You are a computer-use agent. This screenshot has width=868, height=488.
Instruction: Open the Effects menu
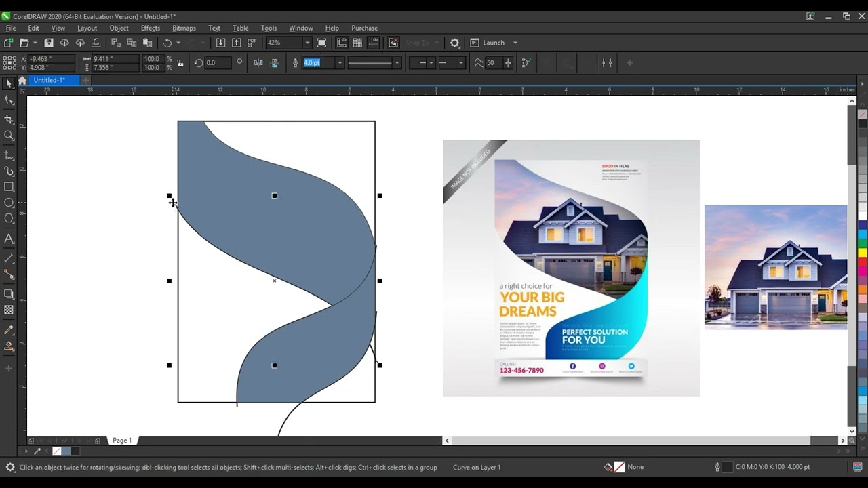tap(151, 28)
